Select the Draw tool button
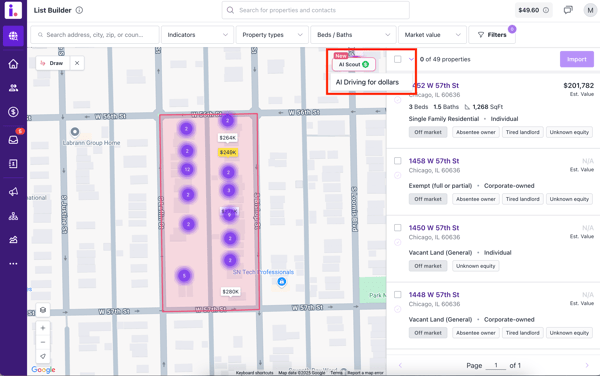 (x=52, y=63)
